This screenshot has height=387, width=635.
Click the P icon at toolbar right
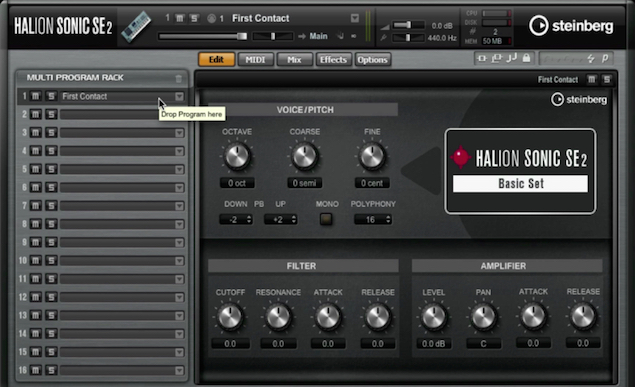pos(605,59)
